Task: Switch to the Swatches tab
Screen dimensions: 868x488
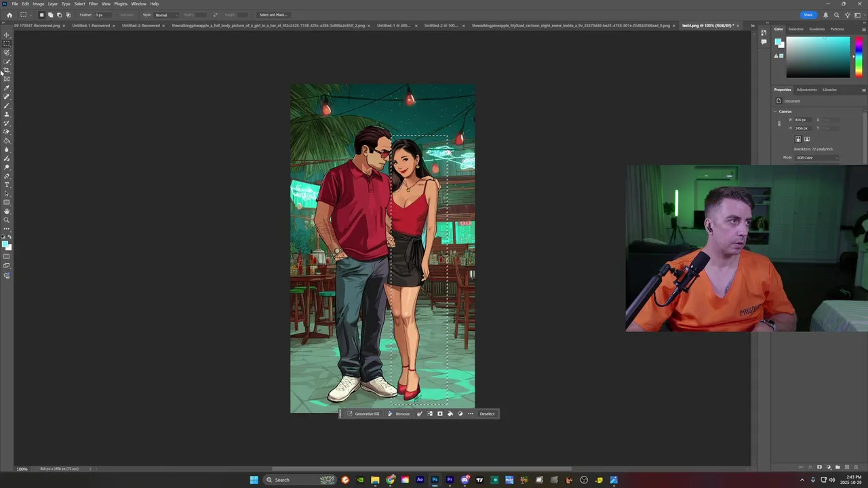Action: coord(795,29)
